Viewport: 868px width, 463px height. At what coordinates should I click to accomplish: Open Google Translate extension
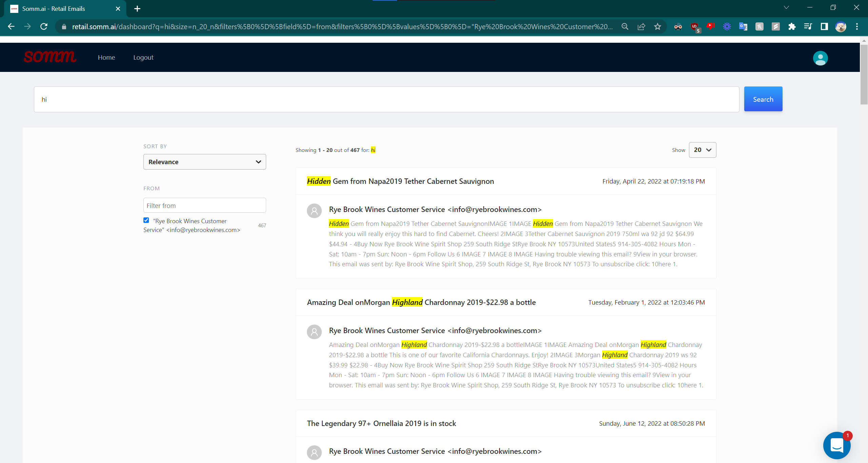tap(743, 26)
